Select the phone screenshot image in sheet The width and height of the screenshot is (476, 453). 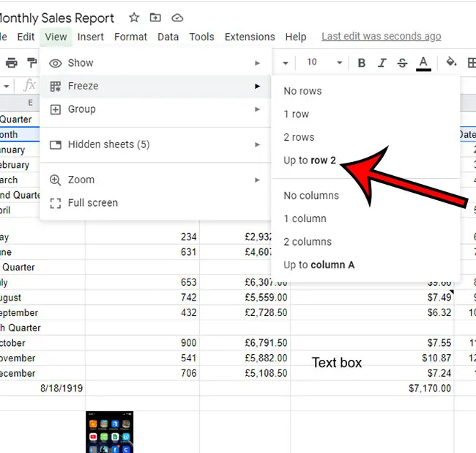point(109,432)
